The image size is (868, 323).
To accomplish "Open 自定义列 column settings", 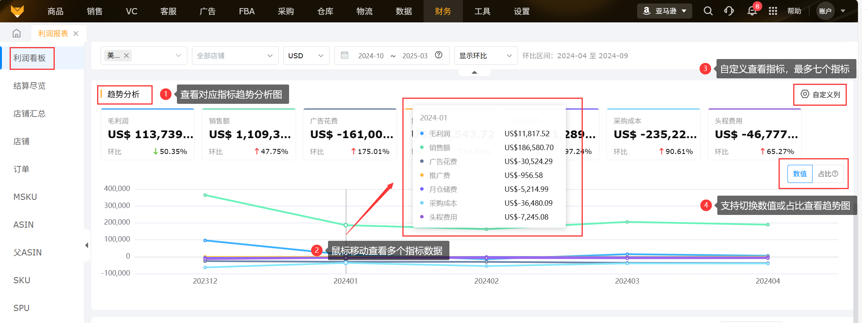I will point(820,95).
